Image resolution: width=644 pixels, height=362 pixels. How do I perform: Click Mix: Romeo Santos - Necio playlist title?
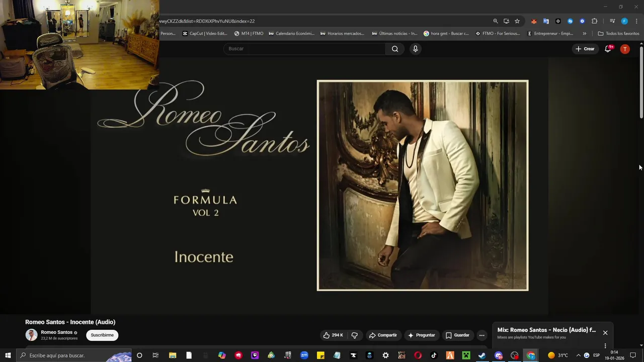[x=546, y=330]
